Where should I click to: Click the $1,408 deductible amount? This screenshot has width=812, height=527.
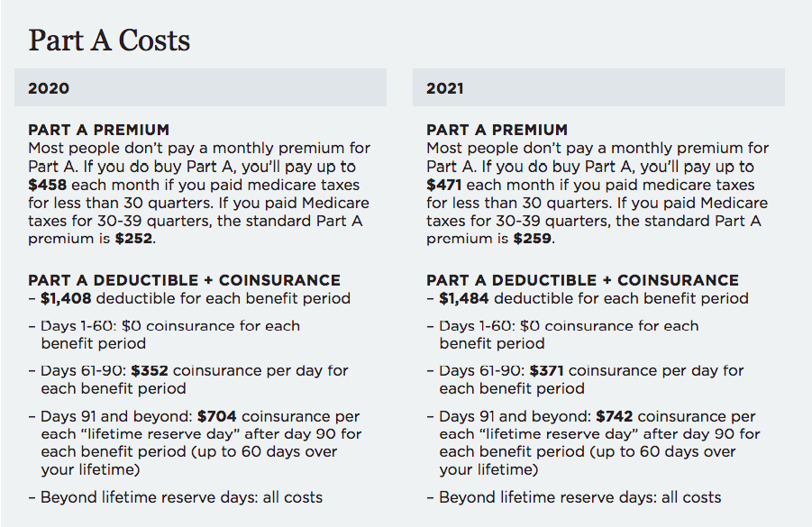(x=66, y=298)
